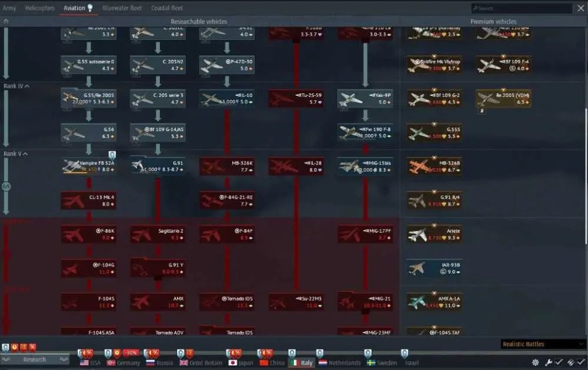Collapse the researchable vehicles header arrows
The height and width of the screenshot is (370, 588).
6,21
